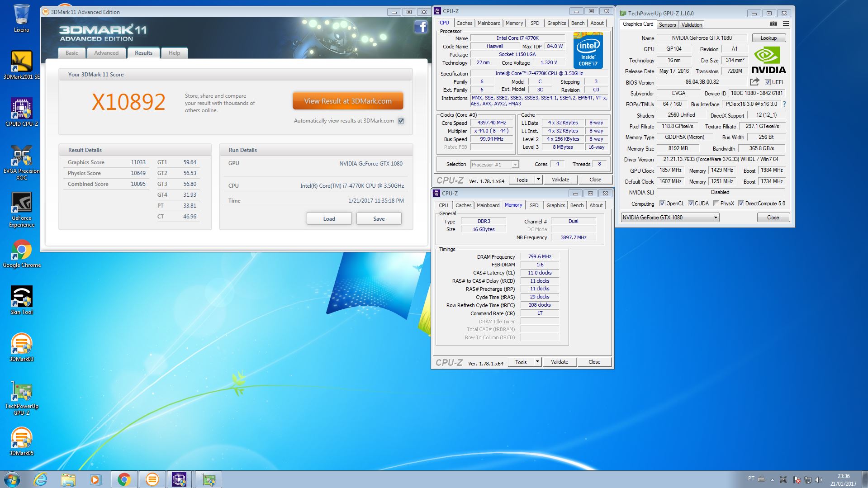Screen dimensions: 868x488
Task: Open the SPD tab in bottom CPU-Z window
Action: pos(534,205)
